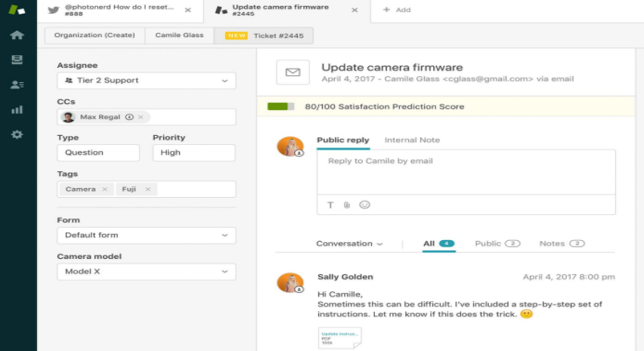Click the info icon beside Max Regal

tap(129, 117)
